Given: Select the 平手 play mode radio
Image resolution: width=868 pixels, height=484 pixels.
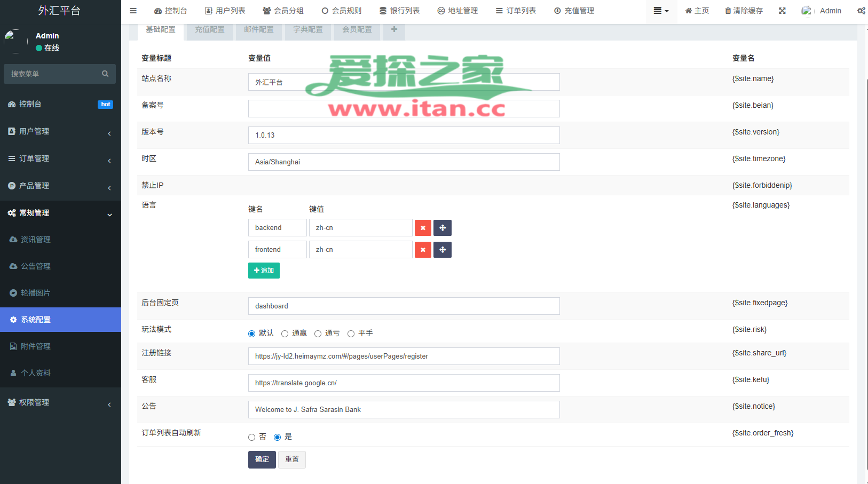Looking at the screenshot, I should pyautogui.click(x=351, y=334).
